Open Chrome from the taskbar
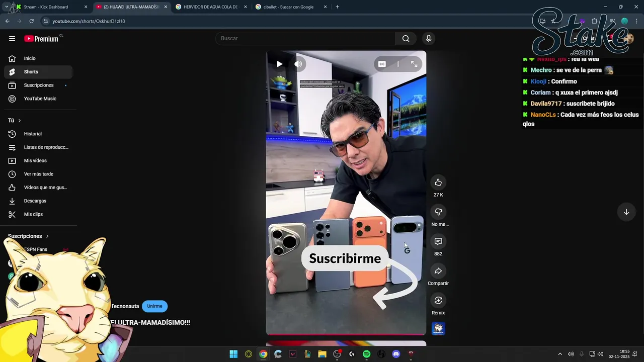Viewport: 644px width, 362px height. click(x=263, y=354)
